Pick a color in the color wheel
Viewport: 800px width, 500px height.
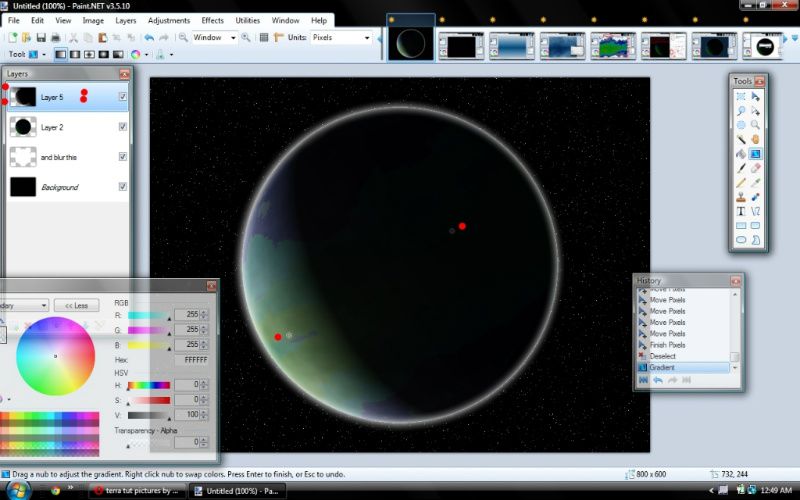coord(56,356)
